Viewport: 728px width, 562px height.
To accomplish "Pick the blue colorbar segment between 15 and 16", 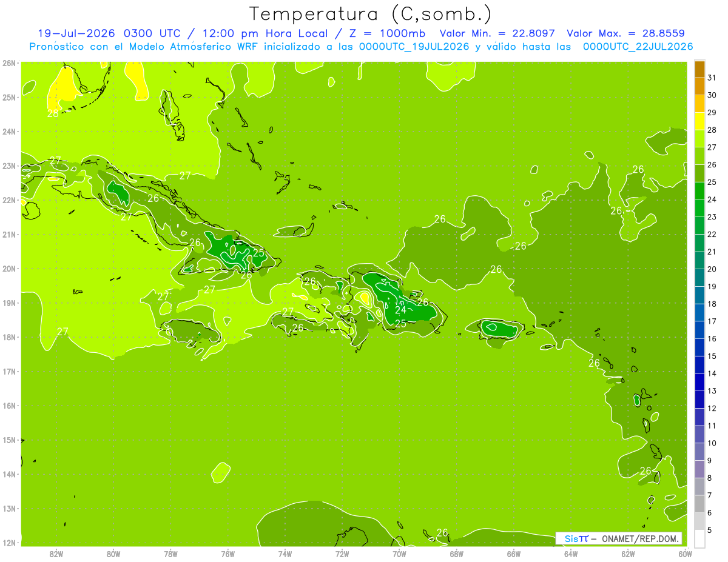I will [699, 347].
